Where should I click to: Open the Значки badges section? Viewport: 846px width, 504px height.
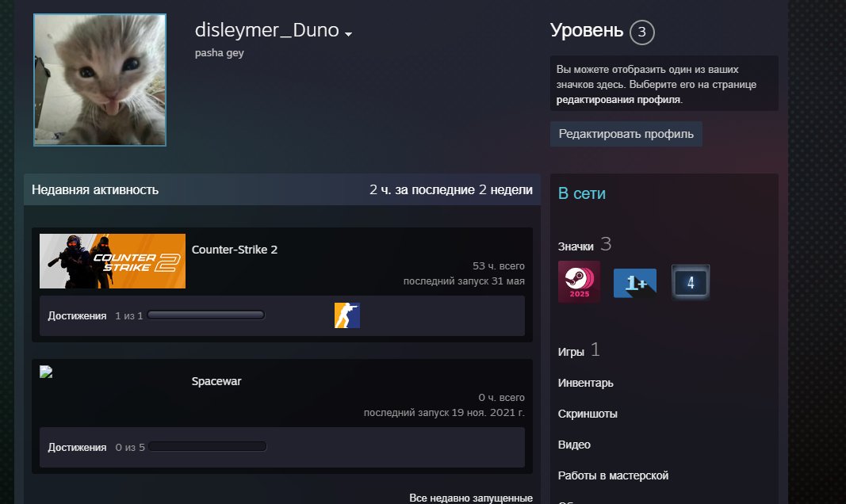pos(584,245)
